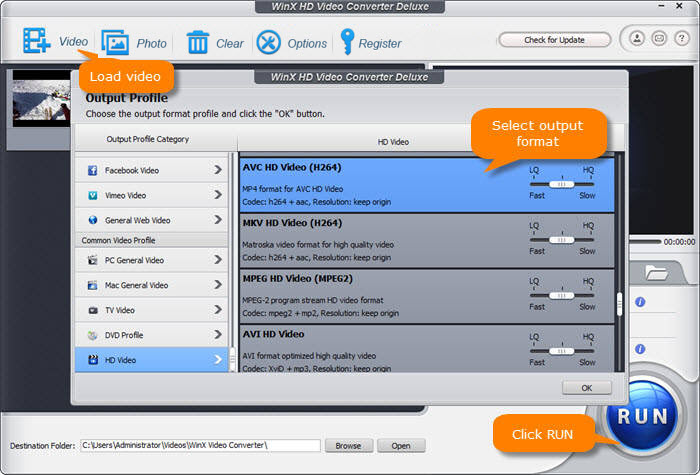The width and height of the screenshot is (700, 475).
Task: Expand Vimeo Video category arrow
Action: pyautogui.click(x=218, y=195)
